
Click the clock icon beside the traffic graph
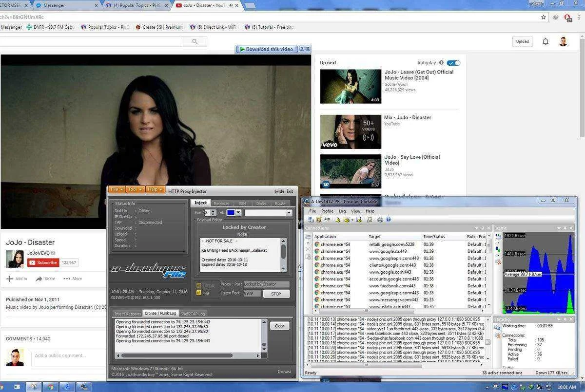pyautogui.click(x=498, y=236)
